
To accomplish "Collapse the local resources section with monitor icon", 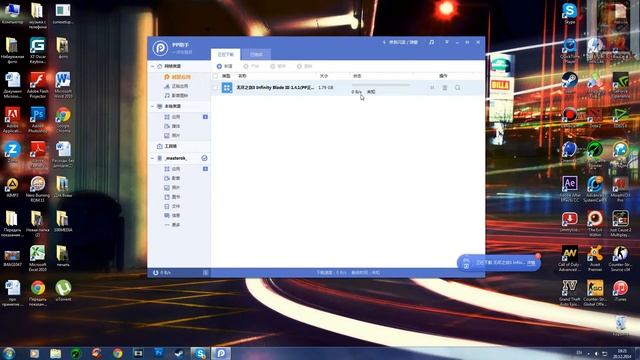I will [x=153, y=106].
